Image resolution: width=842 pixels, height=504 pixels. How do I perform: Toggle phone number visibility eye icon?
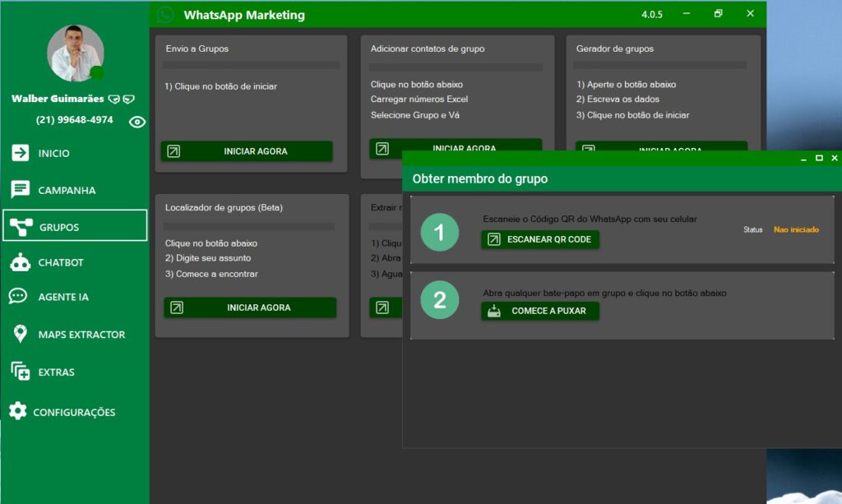(137, 122)
